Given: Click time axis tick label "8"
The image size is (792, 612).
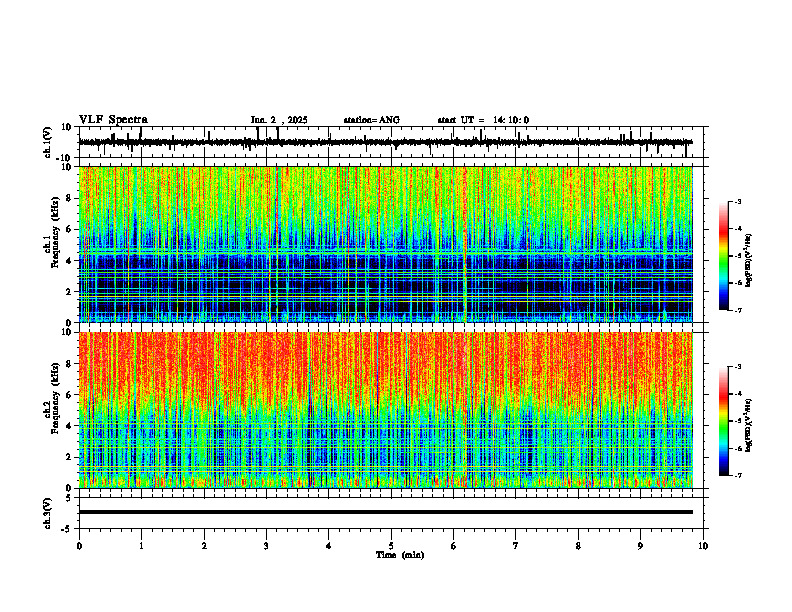Looking at the screenshot, I should (578, 546).
